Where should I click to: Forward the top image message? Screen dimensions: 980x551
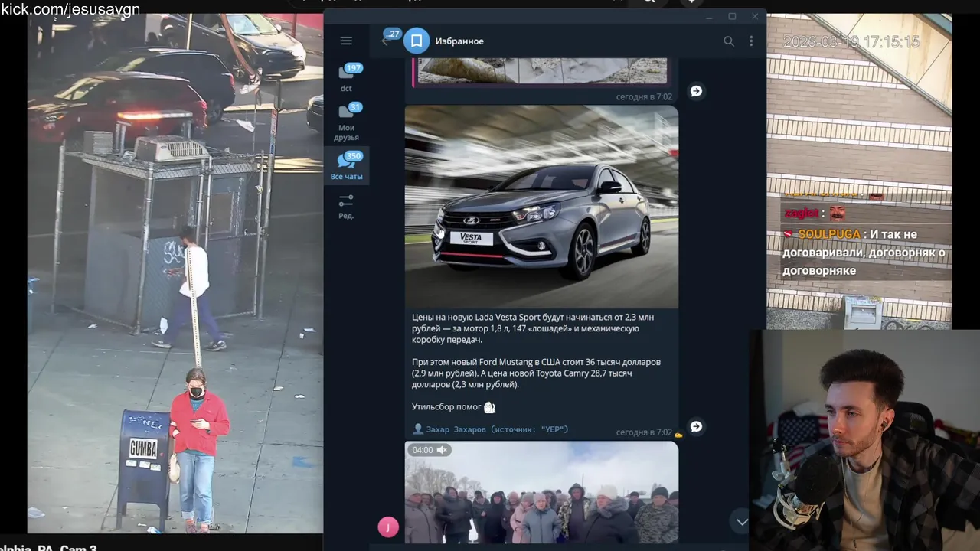pyautogui.click(x=696, y=91)
